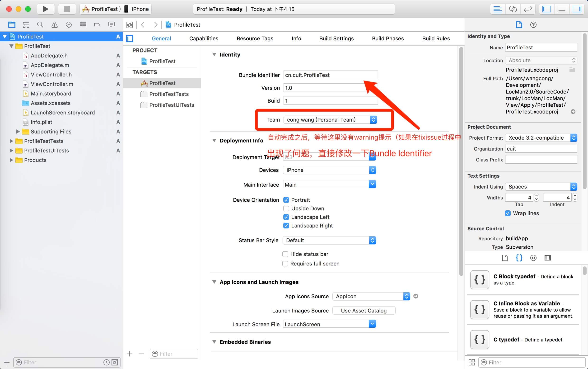Choose project file location folder icon
The width and height of the screenshot is (588, 369).
(572, 70)
